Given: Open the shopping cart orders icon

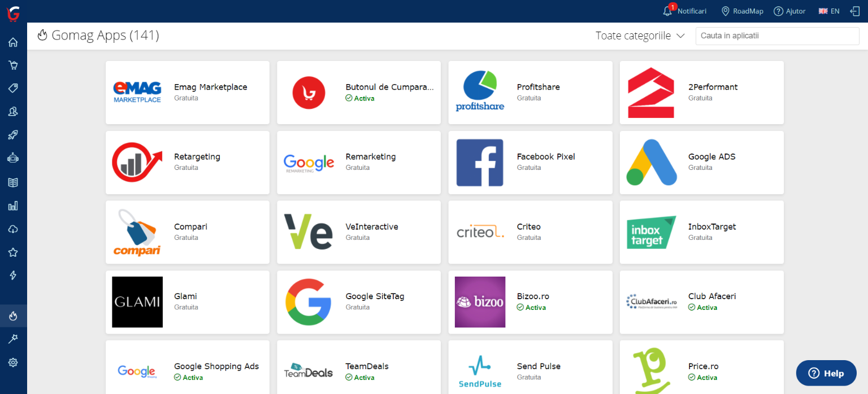Looking at the screenshot, I should [13, 65].
